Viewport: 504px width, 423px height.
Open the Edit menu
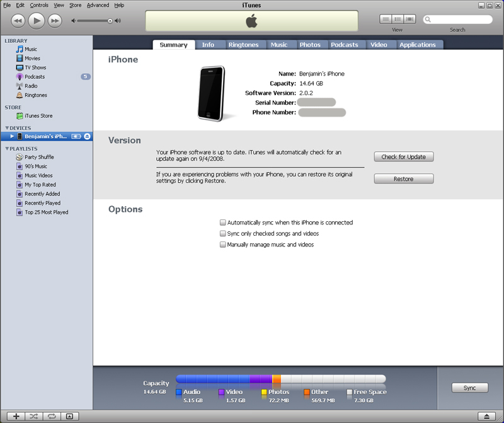point(20,5)
